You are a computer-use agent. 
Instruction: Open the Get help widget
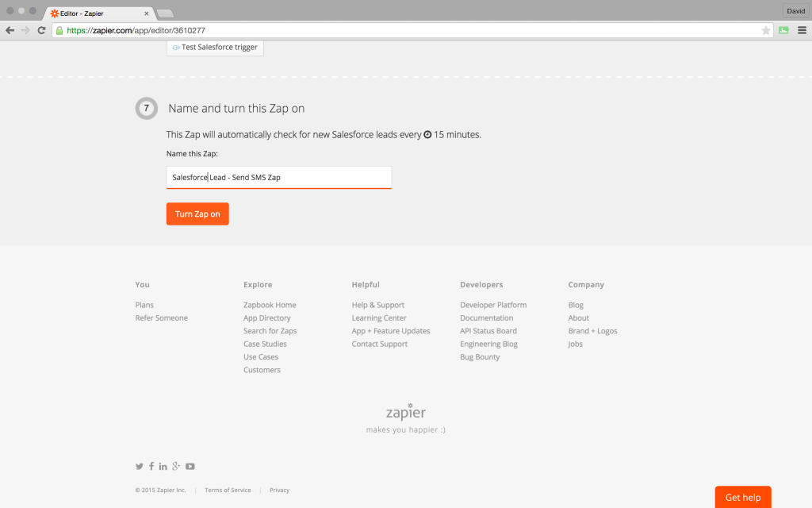(743, 497)
